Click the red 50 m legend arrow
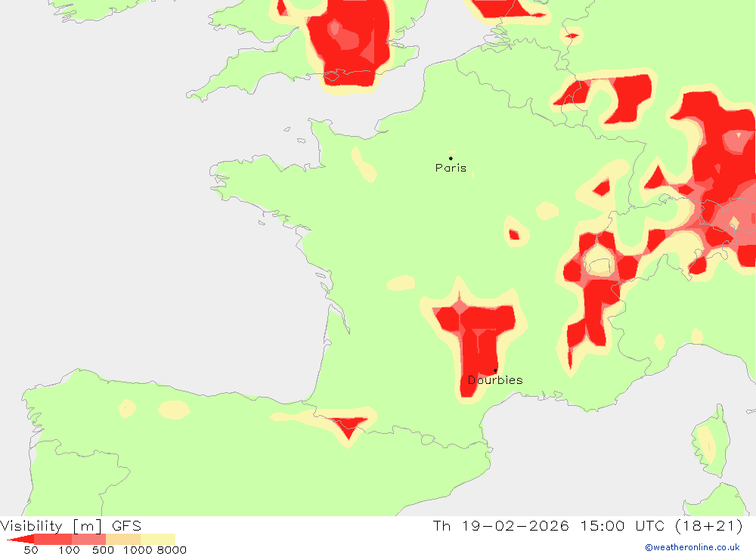Image resolution: width=756 pixels, height=554 pixels. [20, 539]
